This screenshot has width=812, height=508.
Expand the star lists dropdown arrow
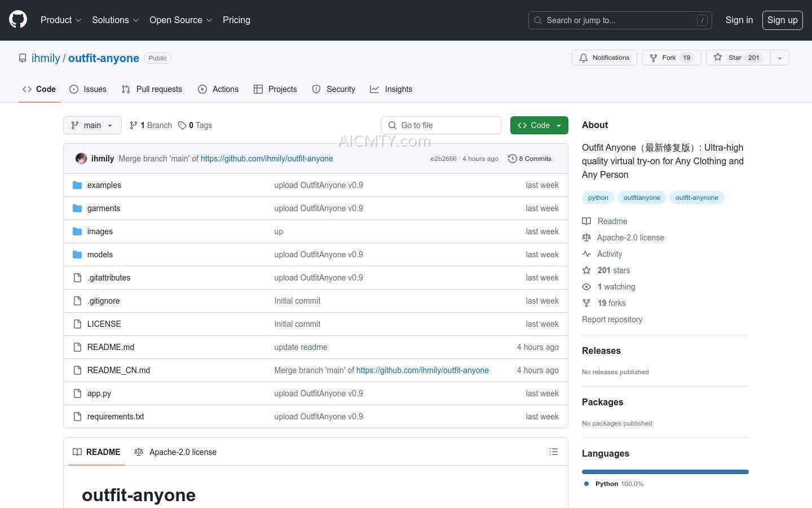coord(779,58)
